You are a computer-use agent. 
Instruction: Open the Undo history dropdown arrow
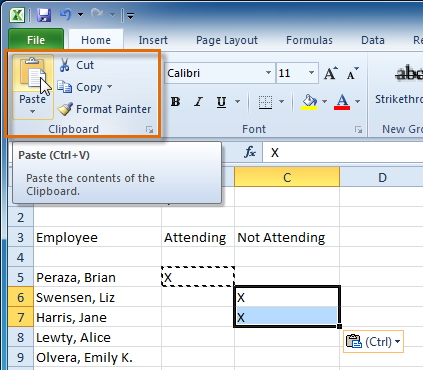pos(80,15)
